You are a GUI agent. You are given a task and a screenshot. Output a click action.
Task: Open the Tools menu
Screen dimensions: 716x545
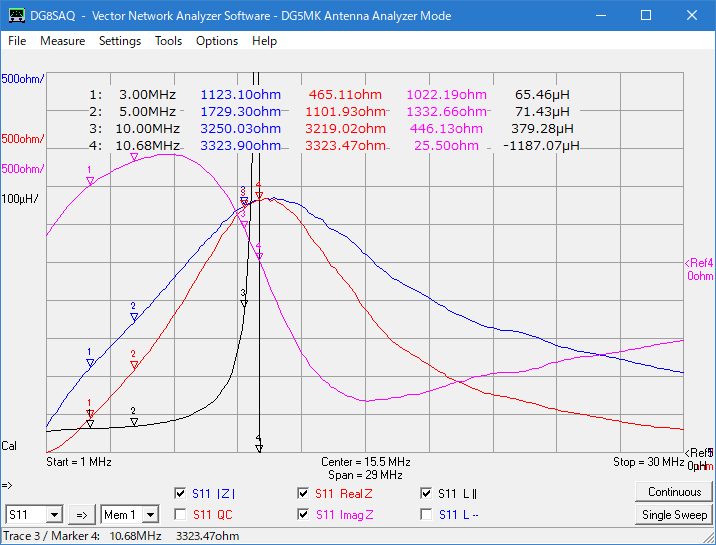click(168, 41)
